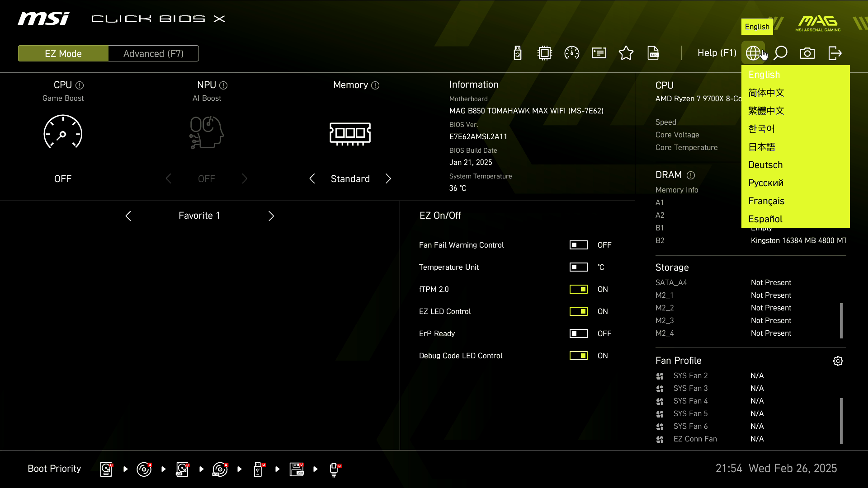Choose Français in language list
The image size is (868, 488).
[766, 201]
